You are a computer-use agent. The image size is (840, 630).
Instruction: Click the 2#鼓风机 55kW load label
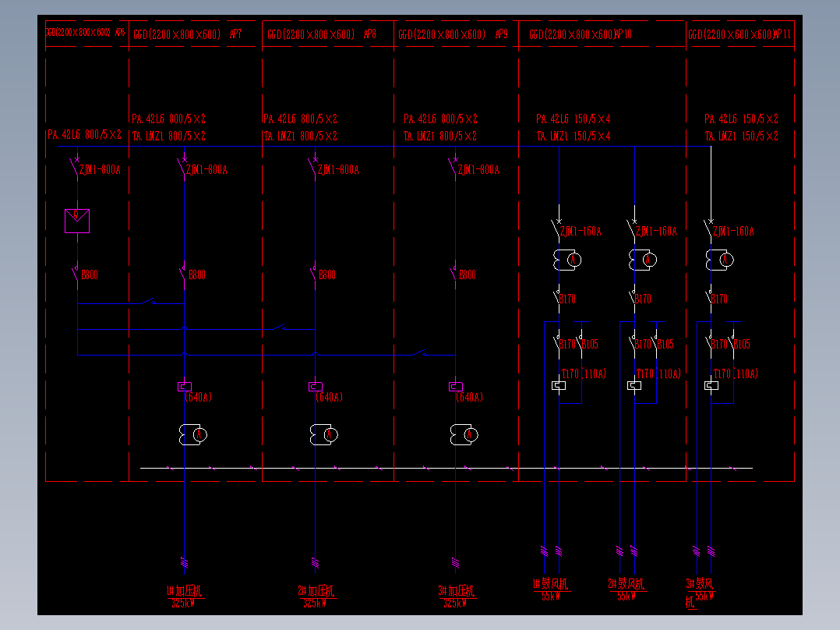click(x=626, y=589)
